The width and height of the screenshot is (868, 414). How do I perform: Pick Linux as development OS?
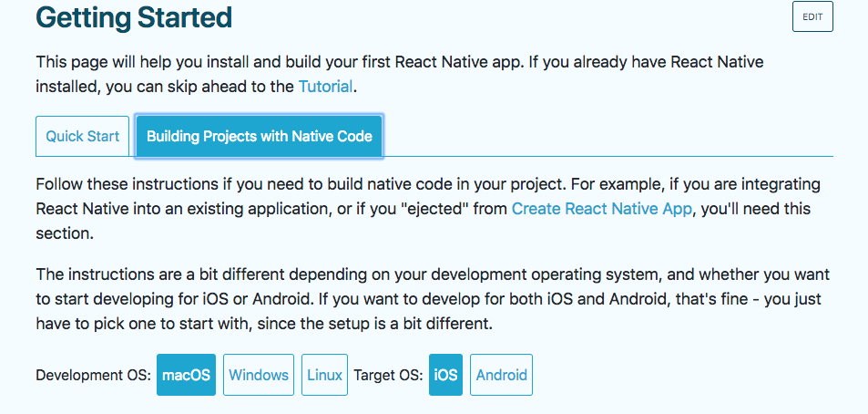pyautogui.click(x=324, y=375)
